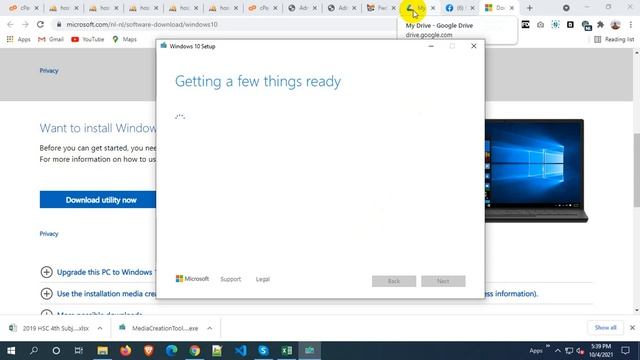Screen dimensions: 640x360
Task: Click the laptop image on the page
Action: point(536,171)
